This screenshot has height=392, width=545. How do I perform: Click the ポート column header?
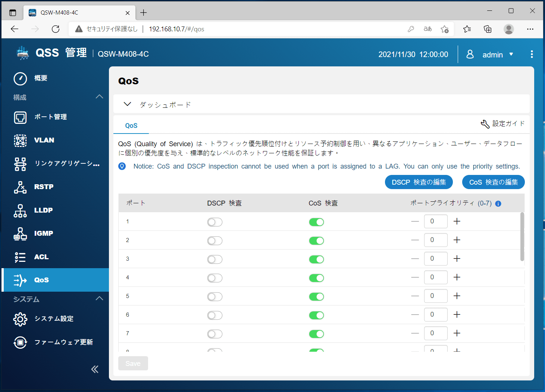[x=136, y=203]
